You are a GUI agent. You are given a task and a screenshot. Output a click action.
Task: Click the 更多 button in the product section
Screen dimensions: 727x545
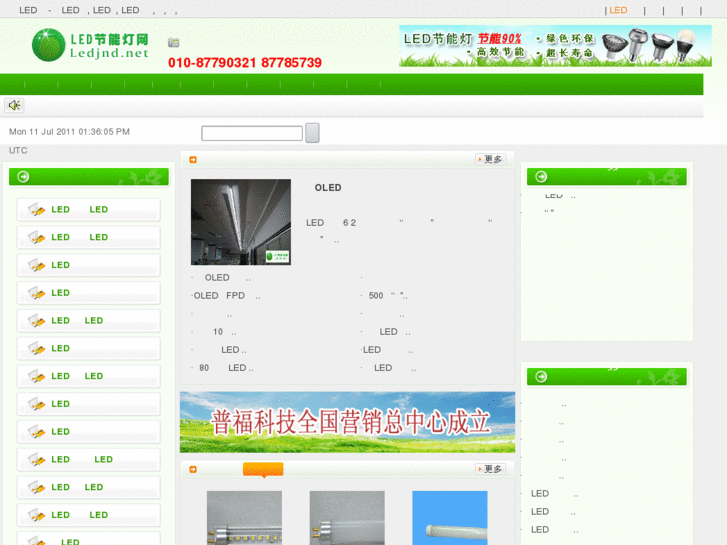click(491, 469)
